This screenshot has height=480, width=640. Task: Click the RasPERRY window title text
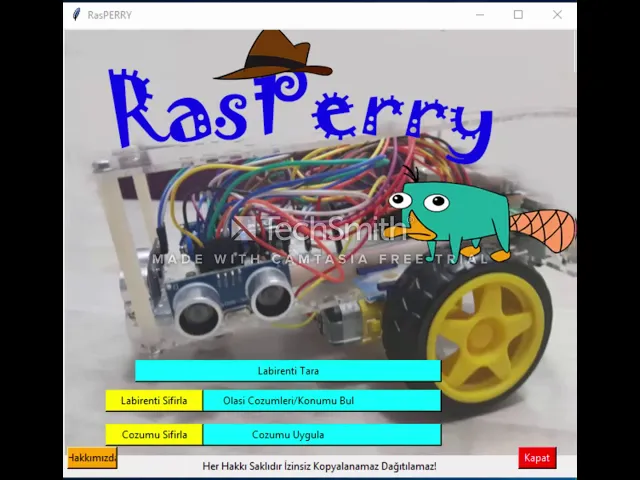click(109, 15)
